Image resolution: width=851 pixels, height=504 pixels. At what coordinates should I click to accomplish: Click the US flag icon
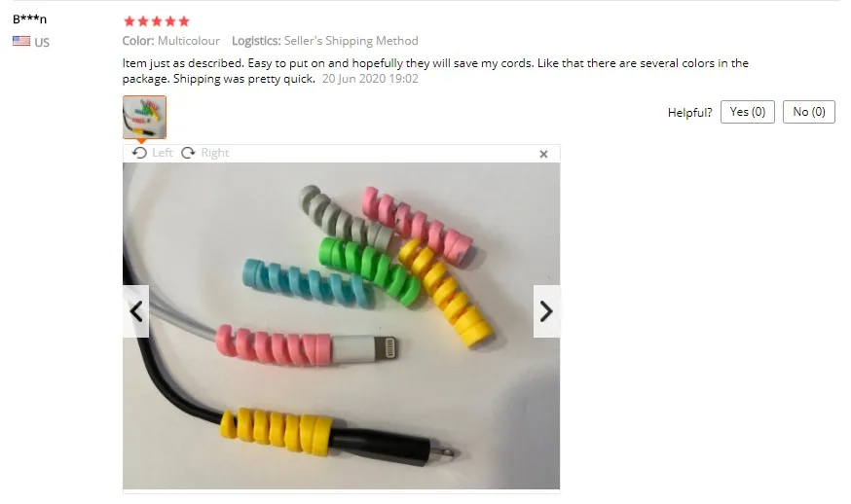pyautogui.click(x=21, y=41)
